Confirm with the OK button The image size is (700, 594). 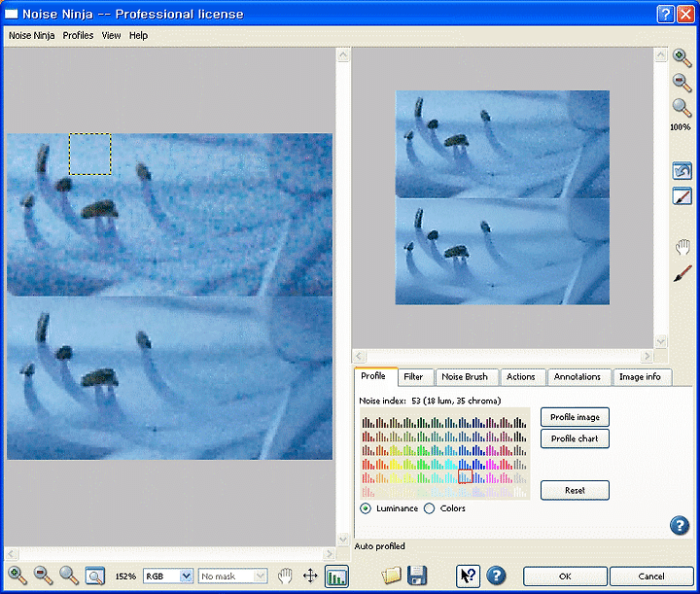(x=565, y=577)
